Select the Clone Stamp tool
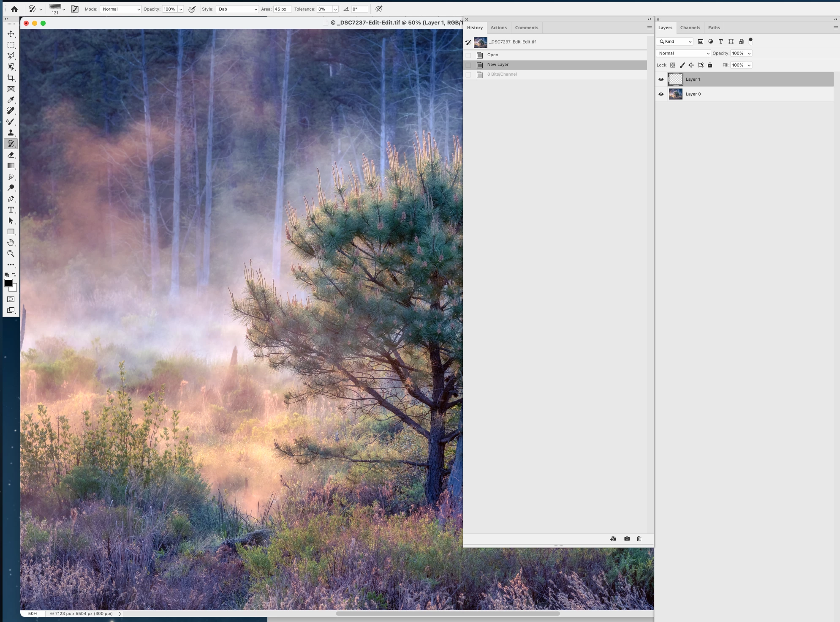This screenshot has height=622, width=840. tap(11, 133)
